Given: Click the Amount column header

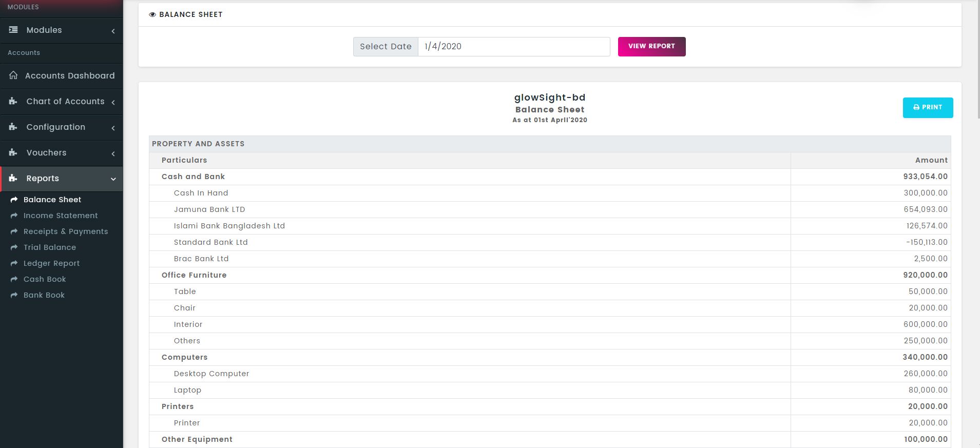Looking at the screenshot, I should [x=931, y=160].
